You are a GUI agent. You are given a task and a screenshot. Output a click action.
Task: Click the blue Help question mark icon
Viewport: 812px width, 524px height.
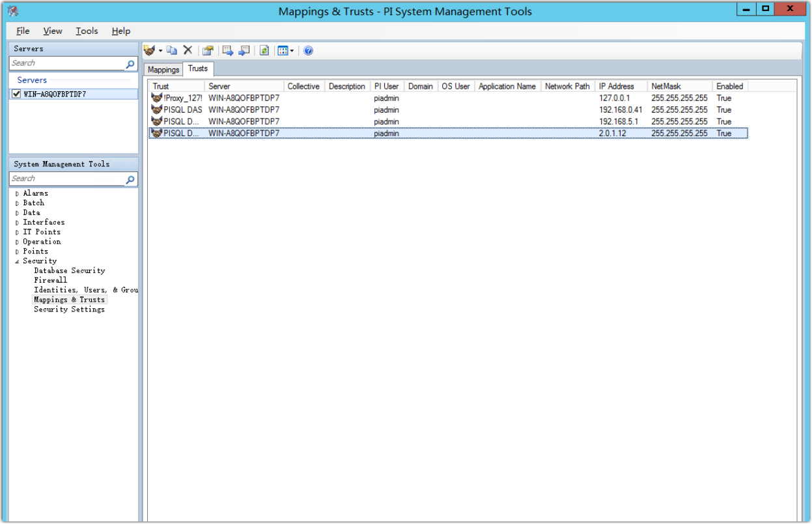pyautogui.click(x=309, y=50)
